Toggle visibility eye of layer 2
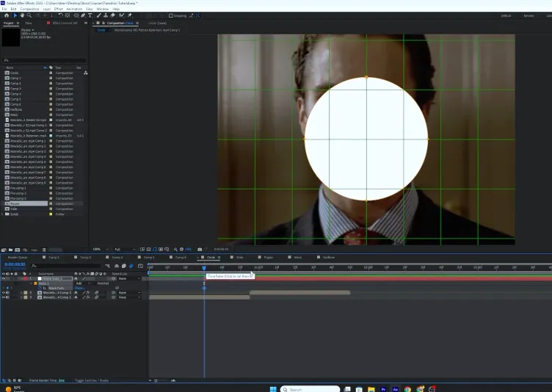Image resolution: width=552 pixels, height=392 pixels. coord(4,293)
